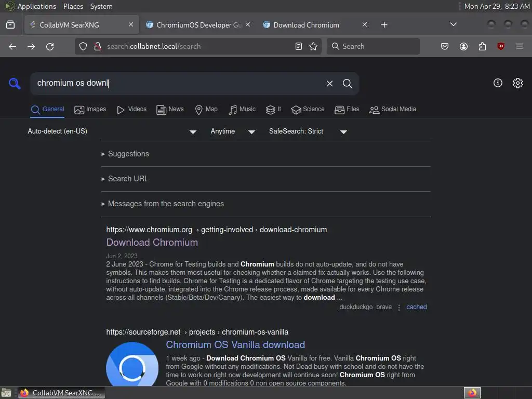Focus the SearXNG search query field
The height and width of the screenshot is (399, 532).
178,83
